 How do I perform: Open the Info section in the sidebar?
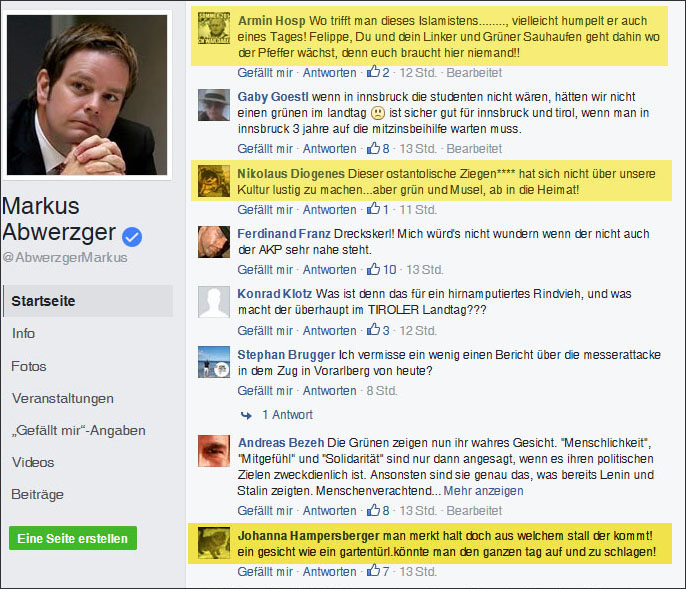click(x=23, y=333)
